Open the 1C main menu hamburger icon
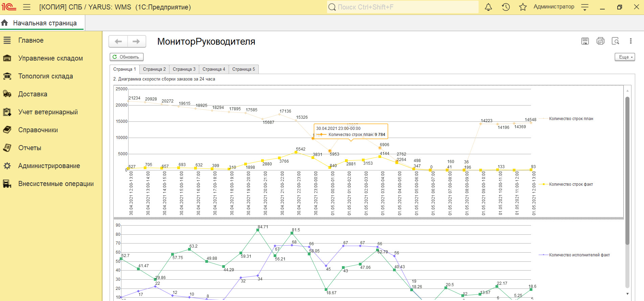This screenshot has width=644, height=301. pos(27,7)
